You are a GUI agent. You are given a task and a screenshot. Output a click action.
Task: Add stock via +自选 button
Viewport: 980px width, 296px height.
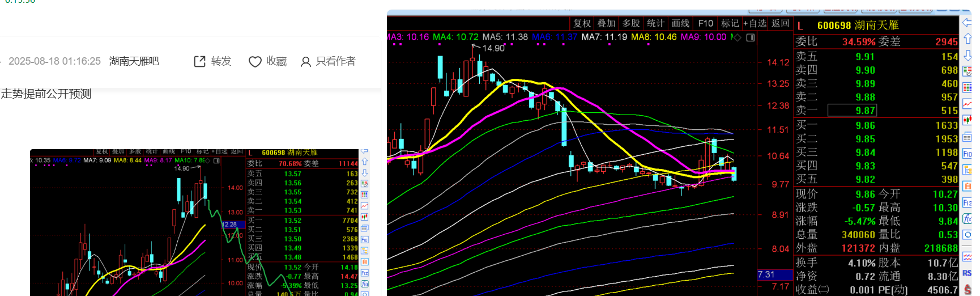(755, 23)
